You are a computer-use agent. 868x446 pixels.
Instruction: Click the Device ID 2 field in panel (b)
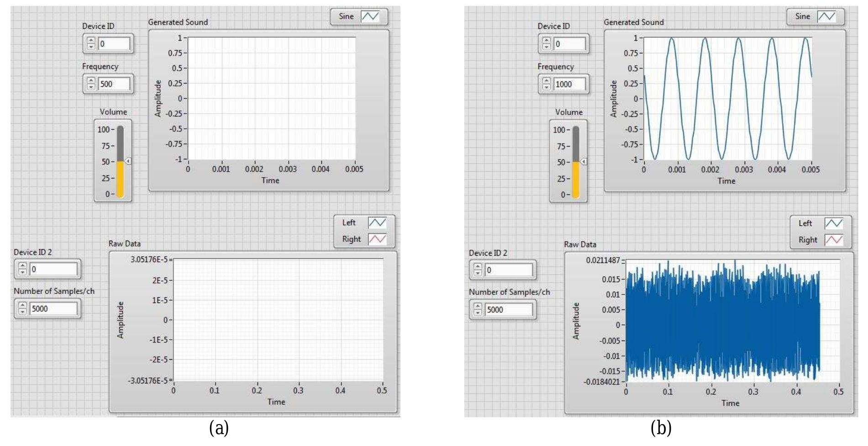point(509,269)
